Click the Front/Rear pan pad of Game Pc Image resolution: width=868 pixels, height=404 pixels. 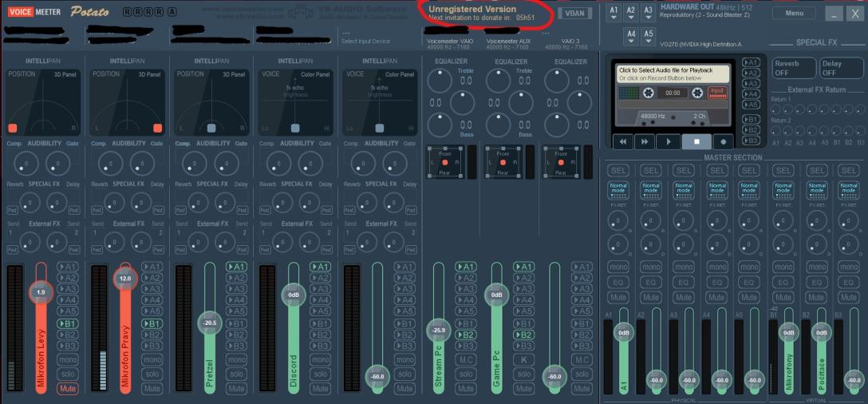pyautogui.click(x=503, y=162)
